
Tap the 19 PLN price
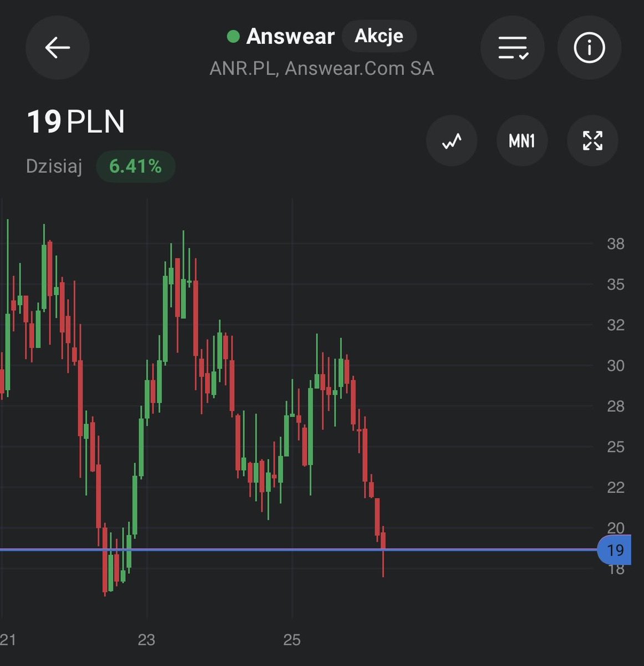pyautogui.click(x=76, y=122)
